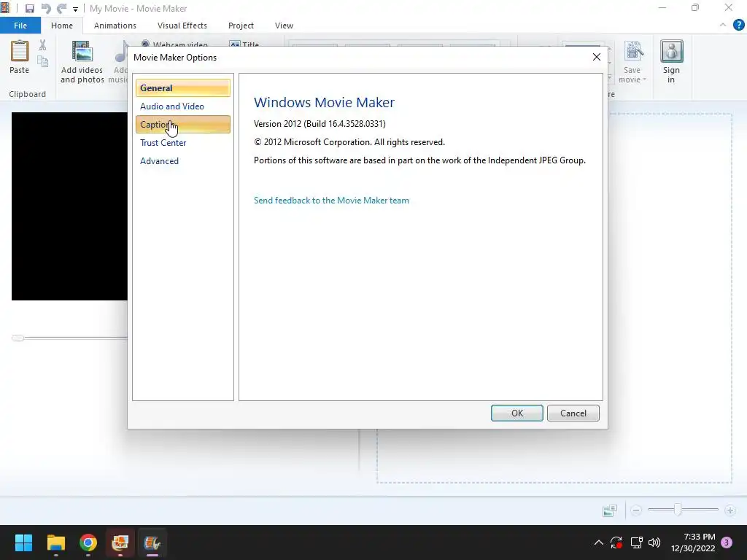747x560 pixels.
Task: Click the volume speaker tray icon
Action: (654, 542)
